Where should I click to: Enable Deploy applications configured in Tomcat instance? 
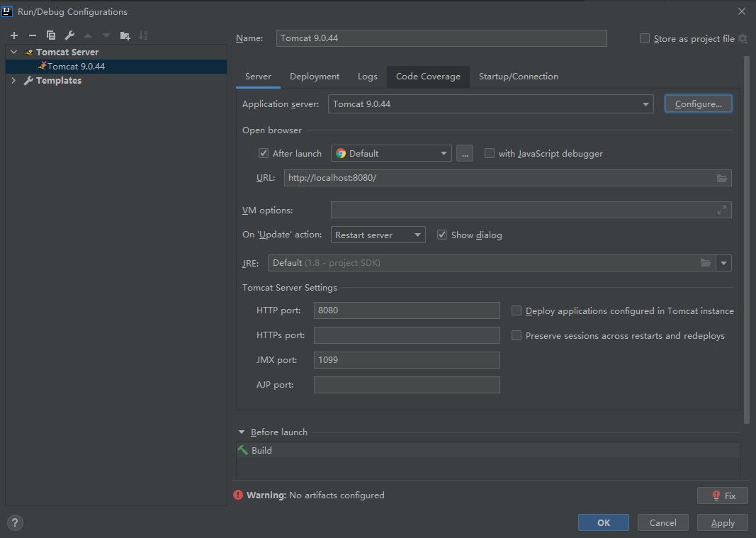pos(517,310)
